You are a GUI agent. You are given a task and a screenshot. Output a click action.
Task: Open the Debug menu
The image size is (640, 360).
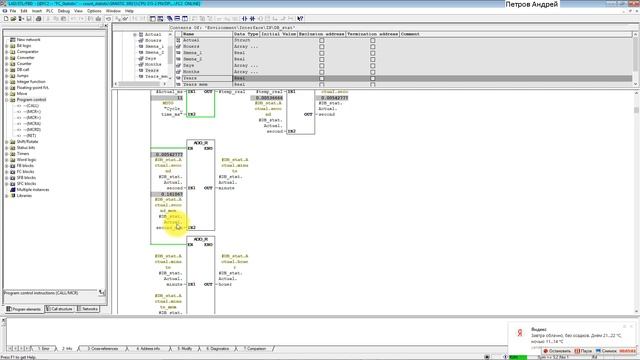[x=64, y=11]
